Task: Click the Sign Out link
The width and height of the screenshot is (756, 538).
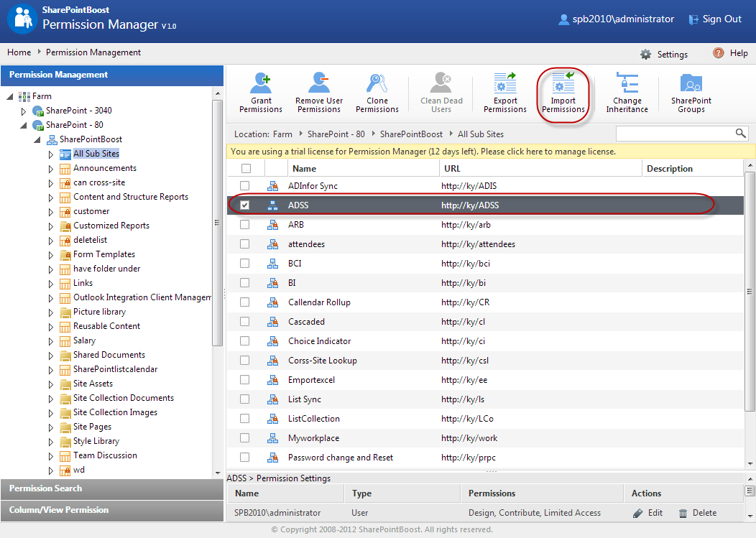Action: [722, 19]
